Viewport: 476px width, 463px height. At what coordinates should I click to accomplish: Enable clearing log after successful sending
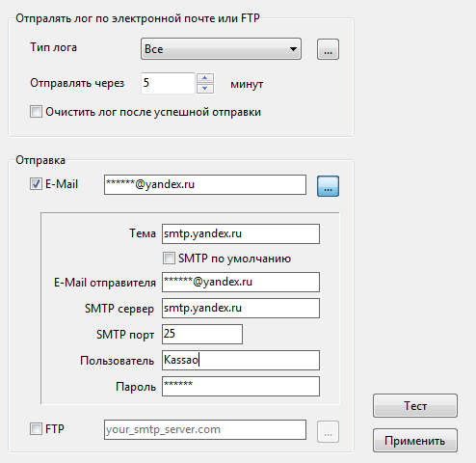36,112
